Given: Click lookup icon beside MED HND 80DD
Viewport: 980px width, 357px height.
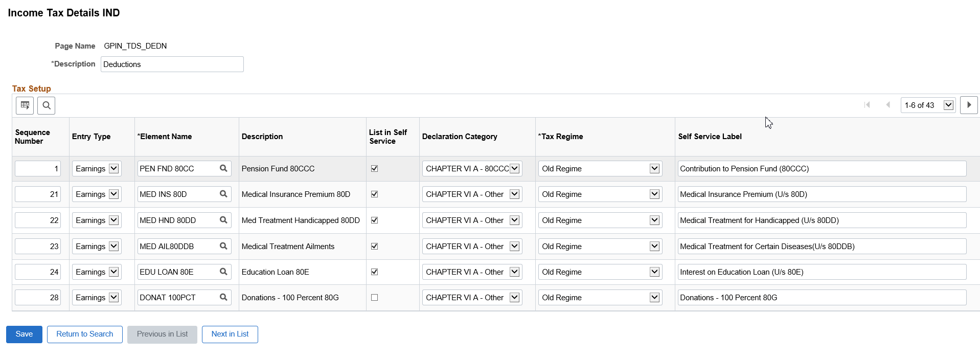Looking at the screenshot, I should coord(223,220).
